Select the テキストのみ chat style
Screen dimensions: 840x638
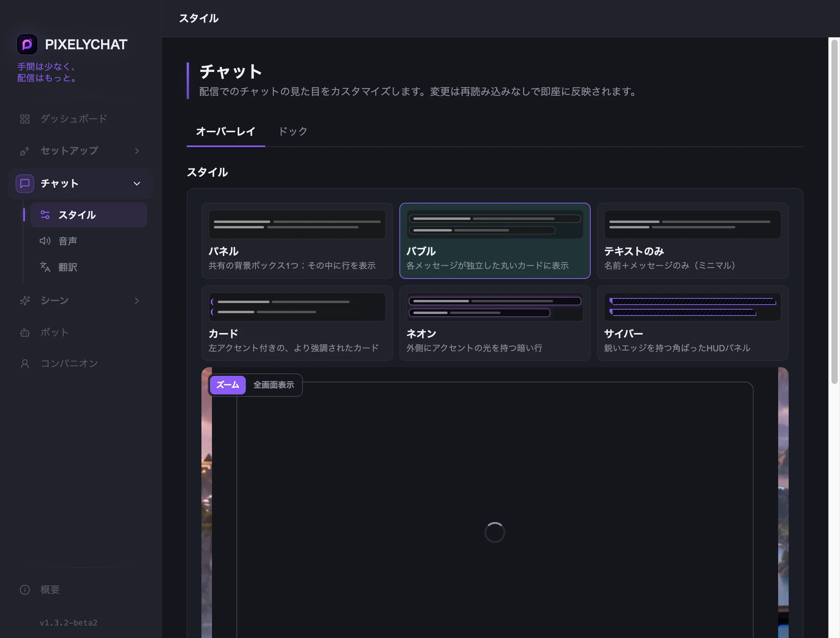[x=693, y=241]
